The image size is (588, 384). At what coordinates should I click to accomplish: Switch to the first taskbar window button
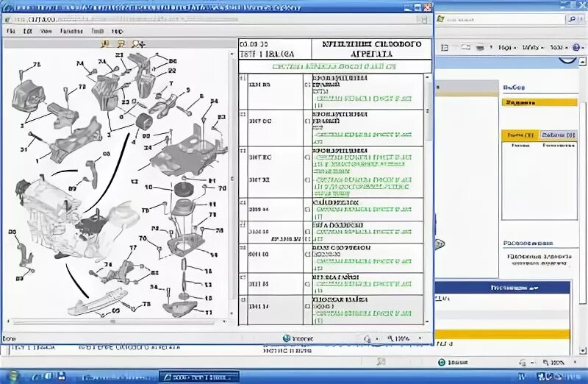(x=118, y=377)
